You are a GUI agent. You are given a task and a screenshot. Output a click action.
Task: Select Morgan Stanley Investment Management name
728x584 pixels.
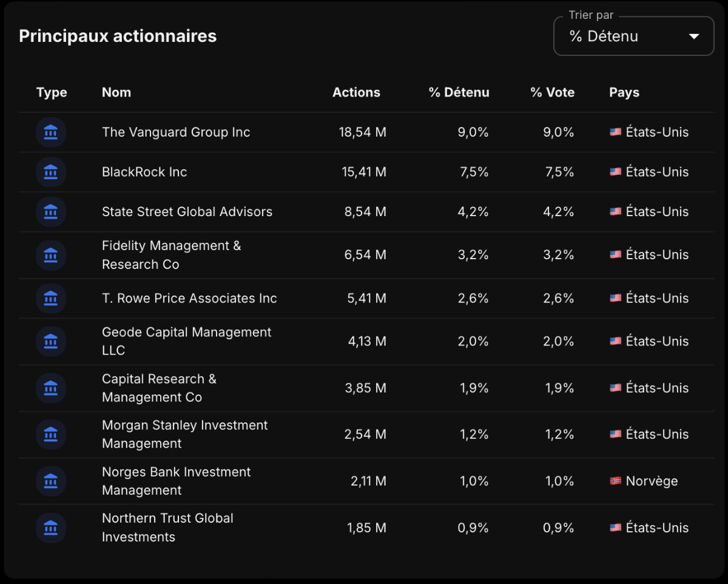pyautogui.click(x=184, y=434)
